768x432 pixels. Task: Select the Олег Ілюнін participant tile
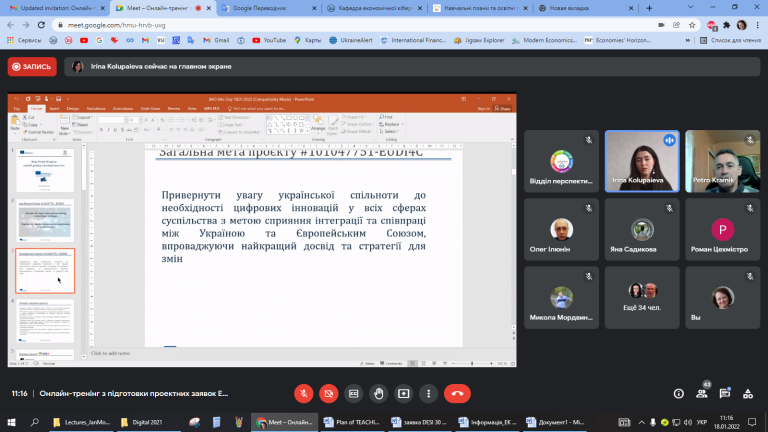click(x=561, y=229)
